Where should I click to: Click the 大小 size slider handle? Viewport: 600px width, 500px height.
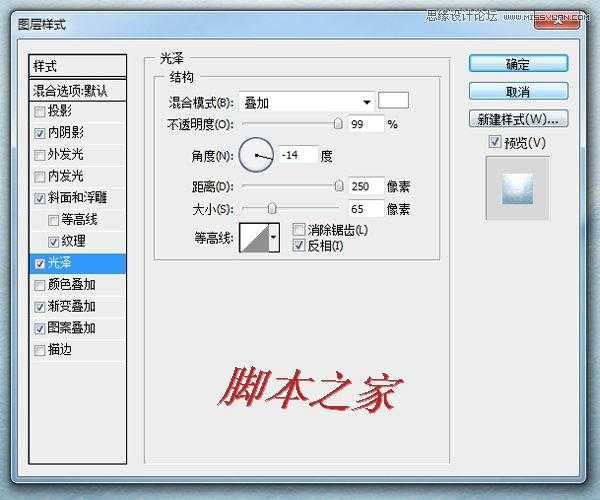[x=272, y=208]
